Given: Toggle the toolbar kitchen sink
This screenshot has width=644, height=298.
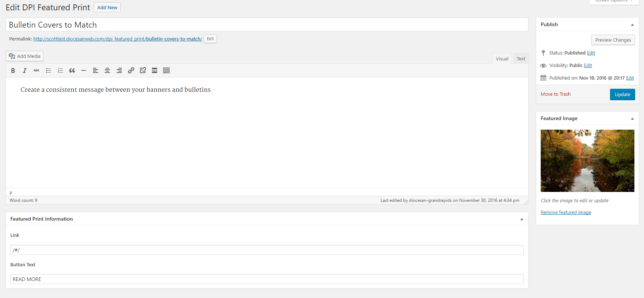Looking at the screenshot, I should click(x=166, y=71).
